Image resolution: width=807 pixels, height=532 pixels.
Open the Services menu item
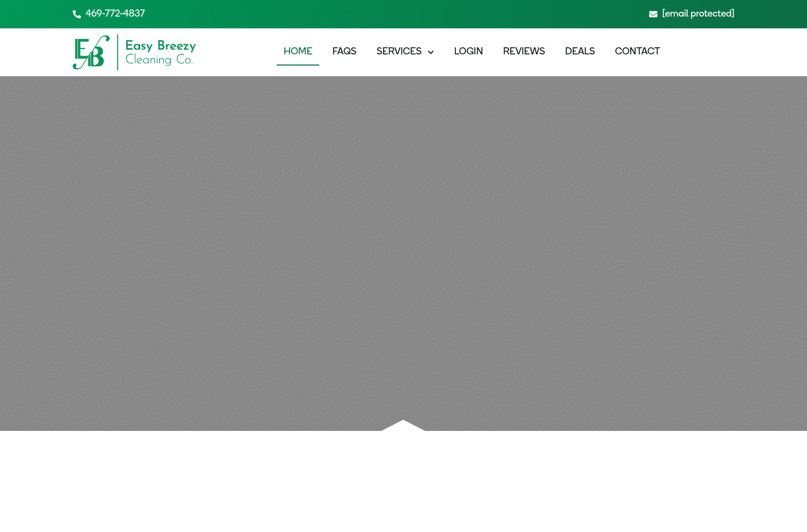click(x=399, y=51)
